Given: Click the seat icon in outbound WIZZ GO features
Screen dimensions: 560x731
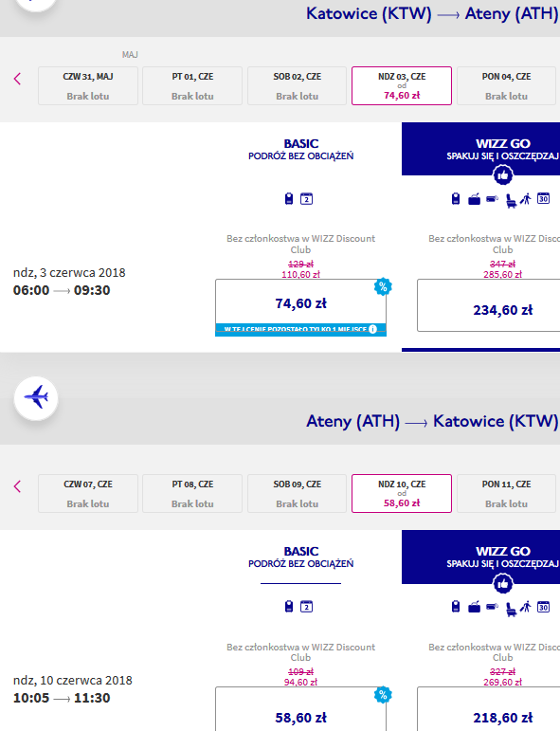Looking at the screenshot, I should coord(511,200).
